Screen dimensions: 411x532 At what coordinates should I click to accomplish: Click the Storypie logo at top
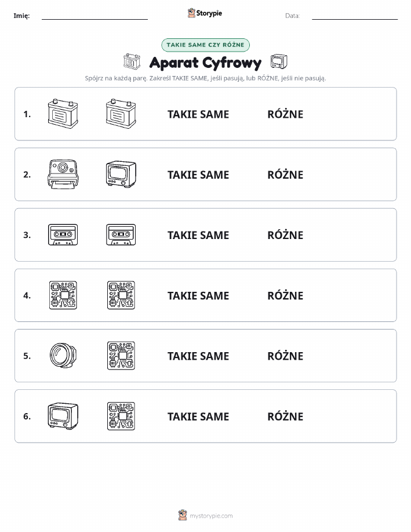coord(205,13)
